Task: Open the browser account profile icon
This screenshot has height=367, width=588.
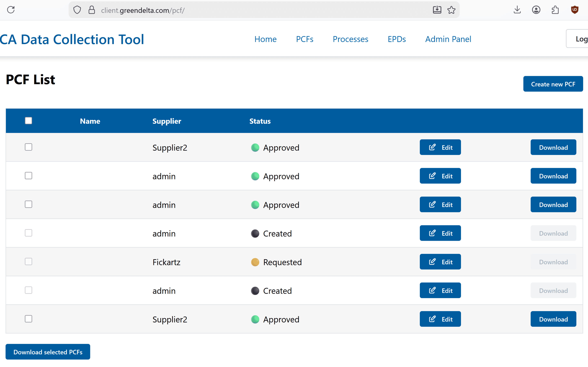Action: [x=536, y=10]
